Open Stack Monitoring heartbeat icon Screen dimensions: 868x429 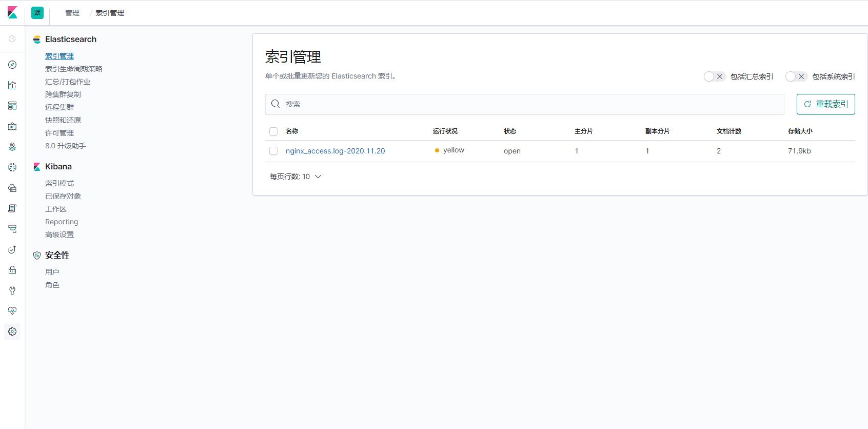[12, 311]
